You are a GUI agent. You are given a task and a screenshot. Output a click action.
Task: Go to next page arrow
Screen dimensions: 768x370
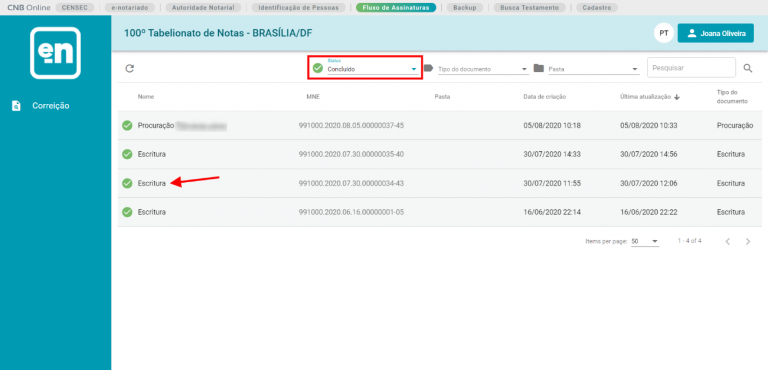pos(747,241)
